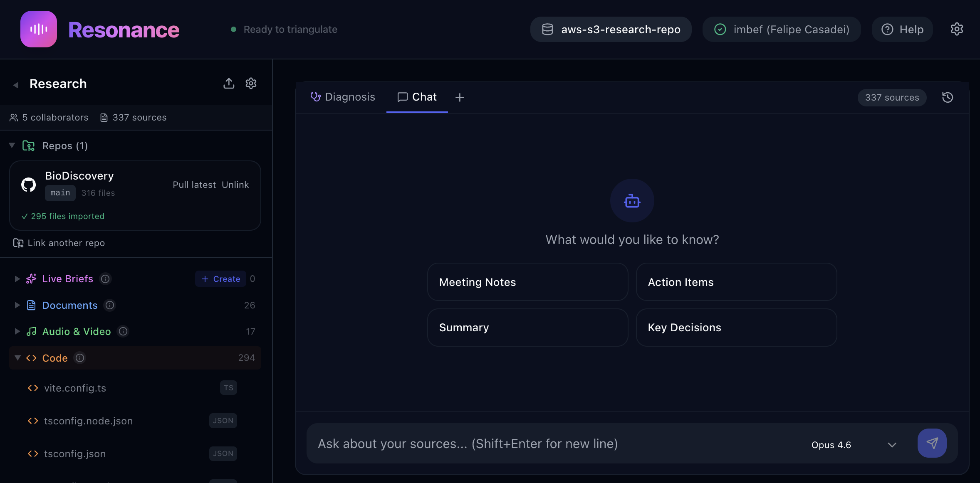Image resolution: width=980 pixels, height=483 pixels.
Task: Click 337 sources label in sidebar
Action: (134, 118)
